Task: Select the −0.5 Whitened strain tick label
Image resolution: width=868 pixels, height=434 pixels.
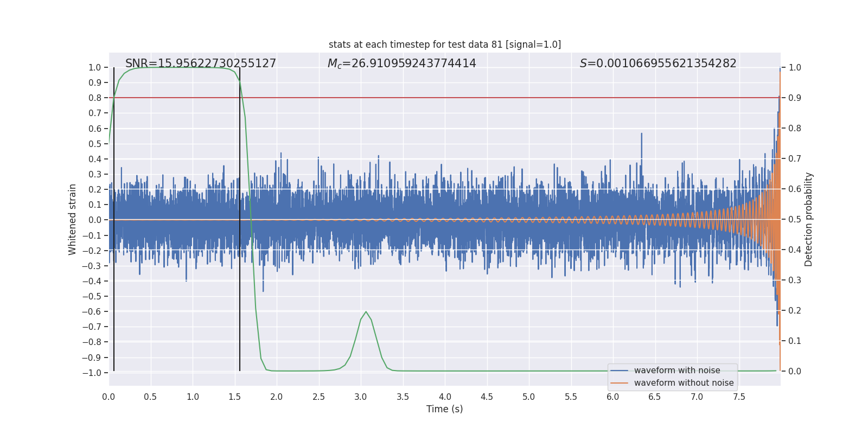Action: 92,296
